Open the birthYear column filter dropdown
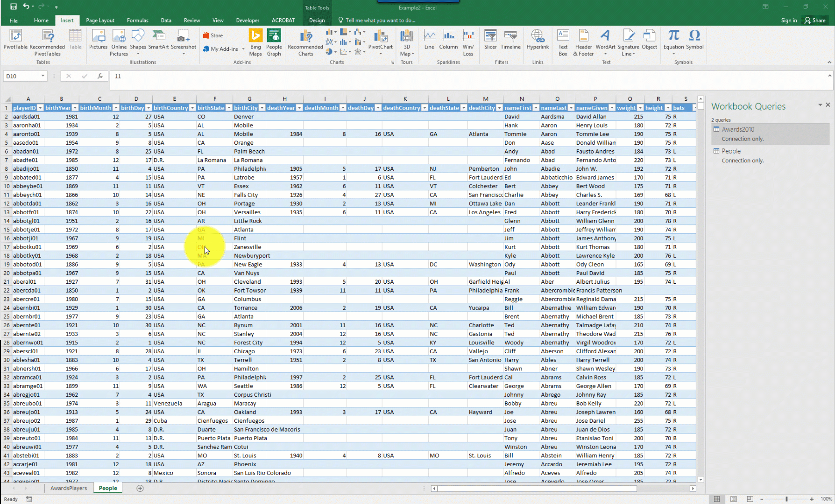Viewport: 835px width, 504px height. coord(75,108)
